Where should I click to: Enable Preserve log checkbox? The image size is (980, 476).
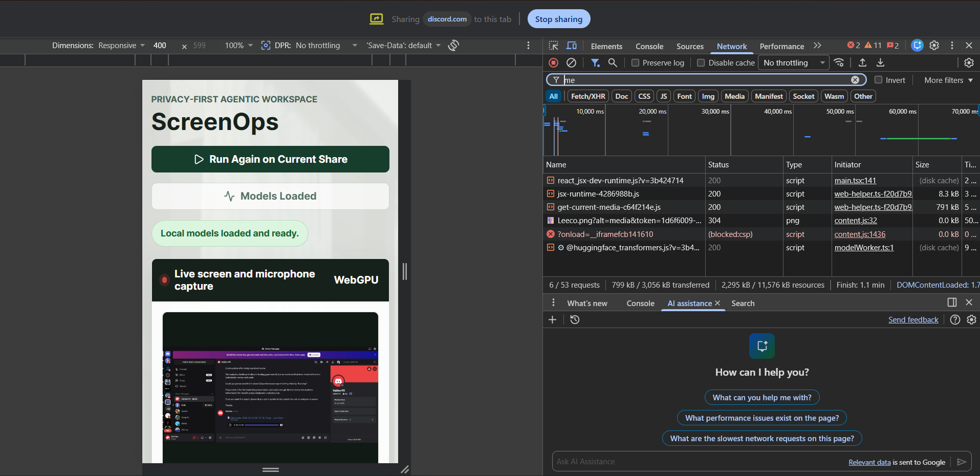tap(635, 63)
